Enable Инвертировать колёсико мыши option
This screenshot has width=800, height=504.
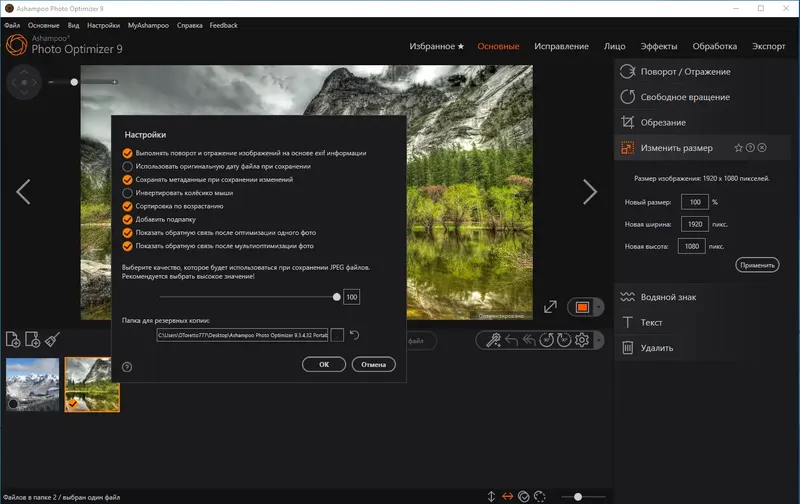[128, 193]
